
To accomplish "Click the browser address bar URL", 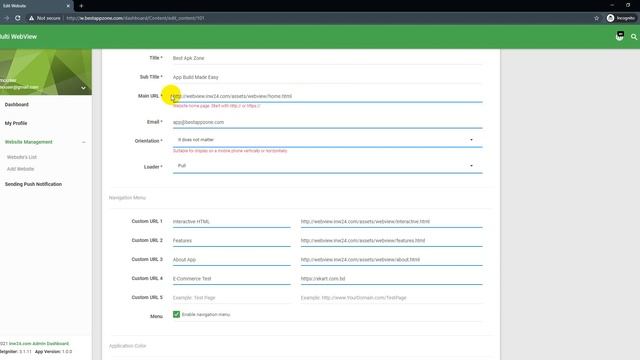I will point(135,18).
